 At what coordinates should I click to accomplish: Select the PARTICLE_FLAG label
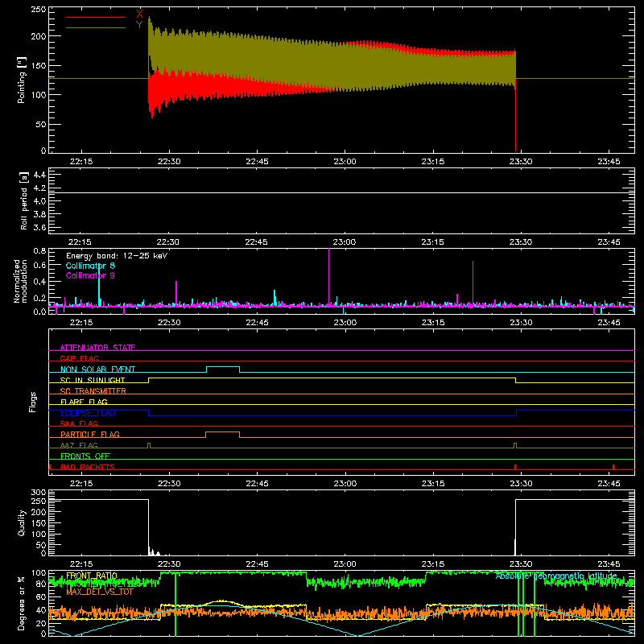click(x=90, y=434)
